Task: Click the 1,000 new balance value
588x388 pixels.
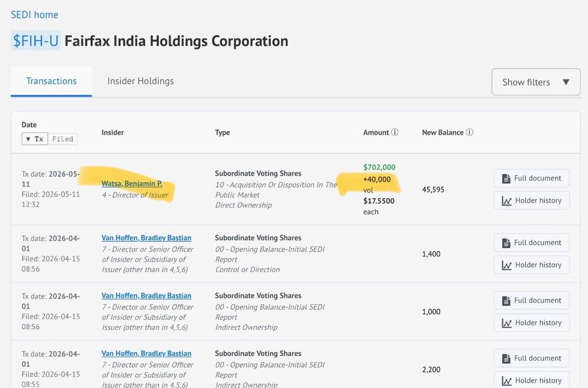Action: coord(431,312)
